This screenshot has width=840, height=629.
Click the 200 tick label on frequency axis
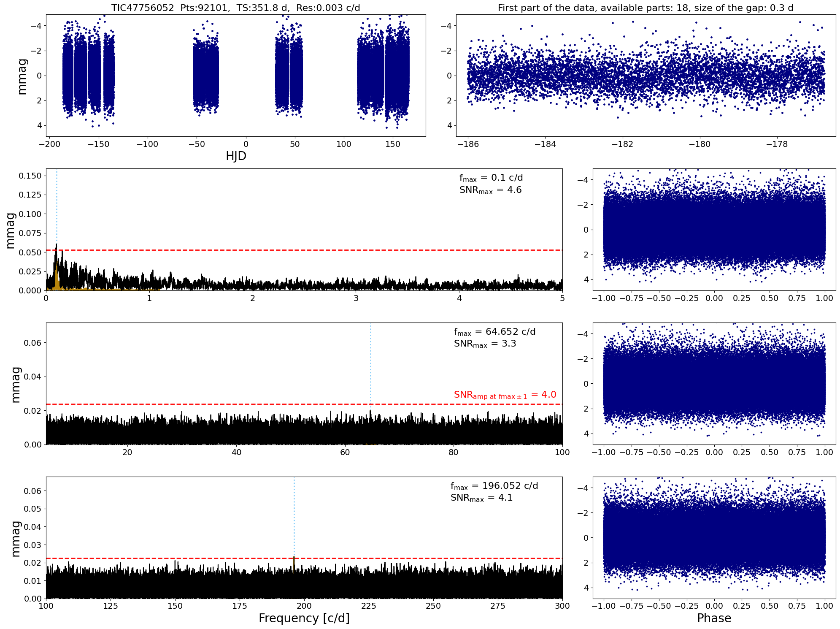point(304,606)
